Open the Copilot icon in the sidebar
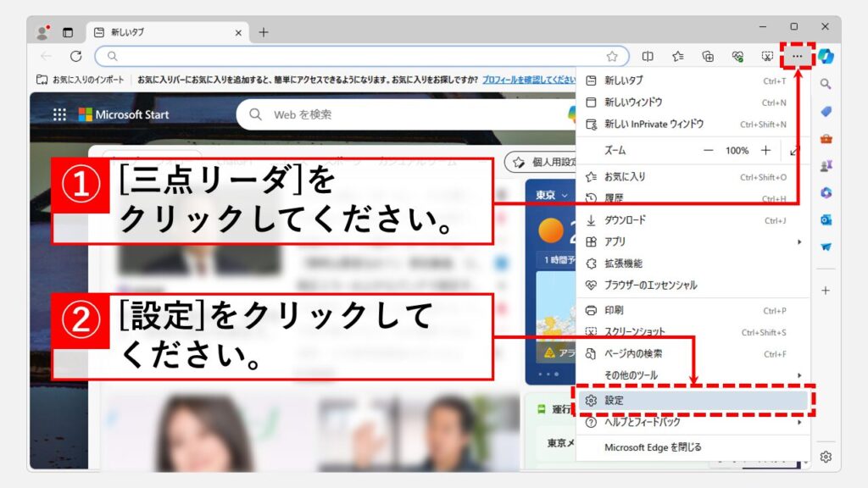The image size is (868, 488). [x=826, y=56]
